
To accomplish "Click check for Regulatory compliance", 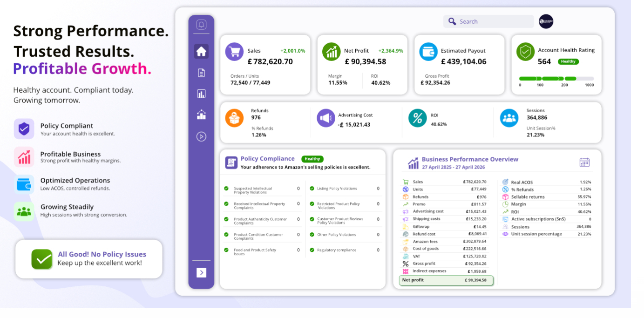I will pyautogui.click(x=312, y=250).
